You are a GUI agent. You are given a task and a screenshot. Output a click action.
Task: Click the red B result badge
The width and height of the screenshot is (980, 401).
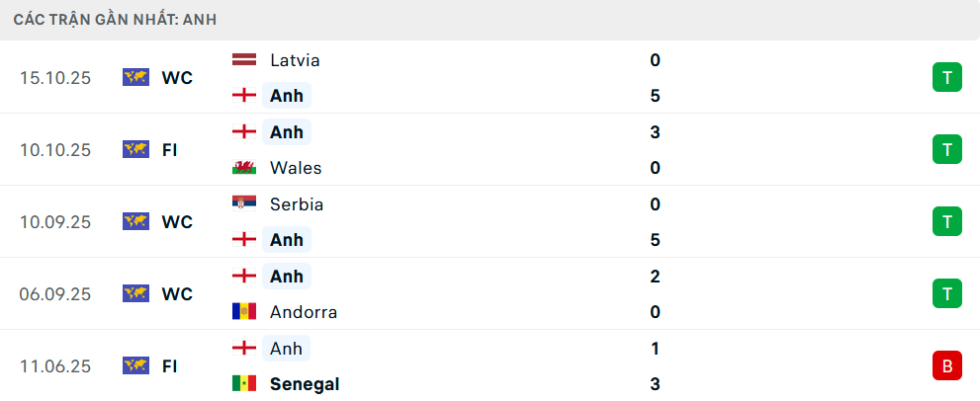[x=946, y=366]
